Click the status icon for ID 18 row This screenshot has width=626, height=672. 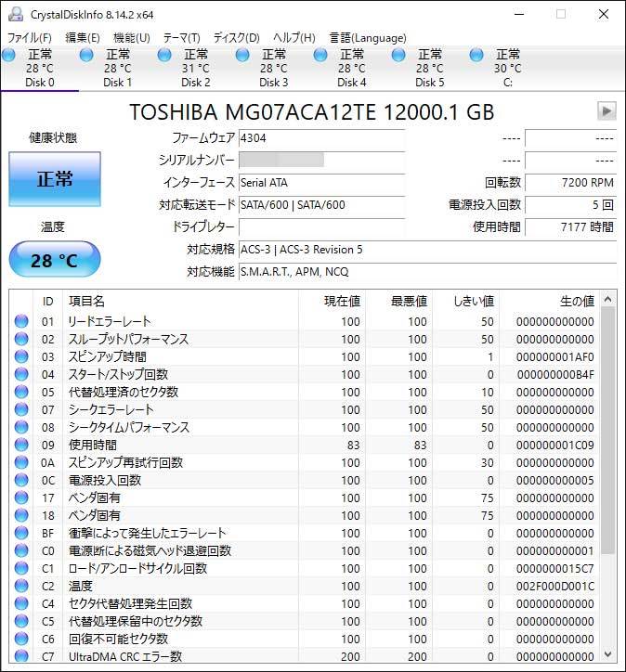coord(21,515)
